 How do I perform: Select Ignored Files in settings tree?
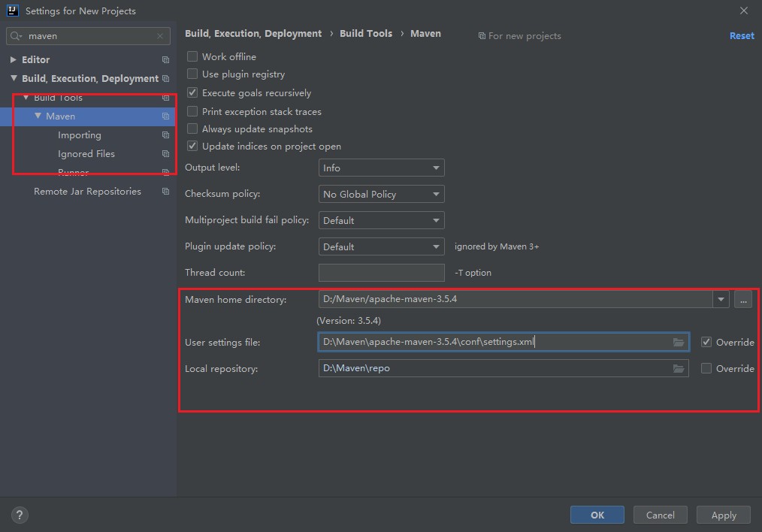coord(86,153)
